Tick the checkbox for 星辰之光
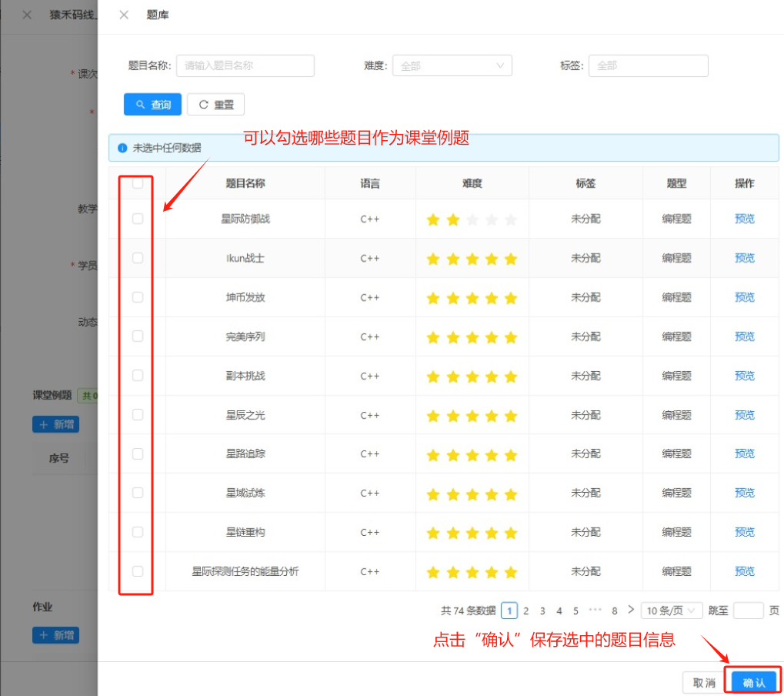The width and height of the screenshot is (784, 696). tap(138, 415)
